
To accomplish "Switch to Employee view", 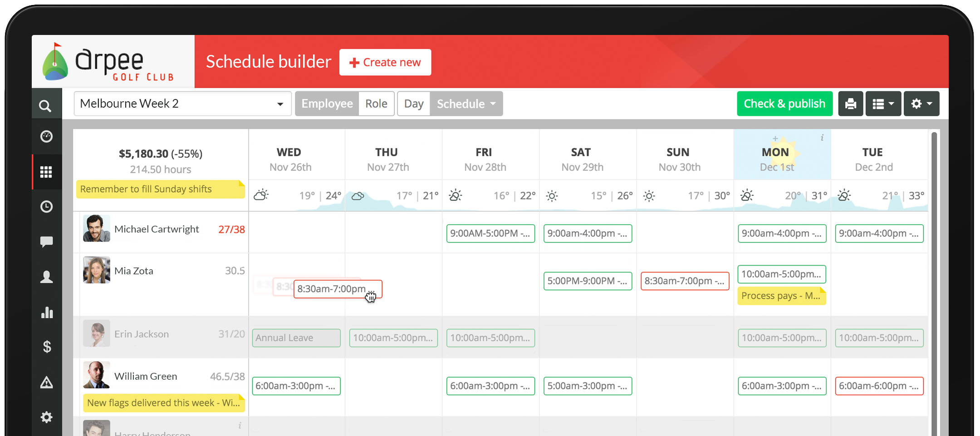I will [x=327, y=104].
